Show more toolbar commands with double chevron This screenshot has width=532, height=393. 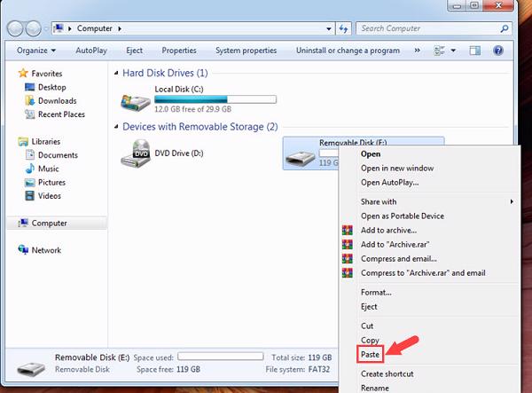point(417,51)
